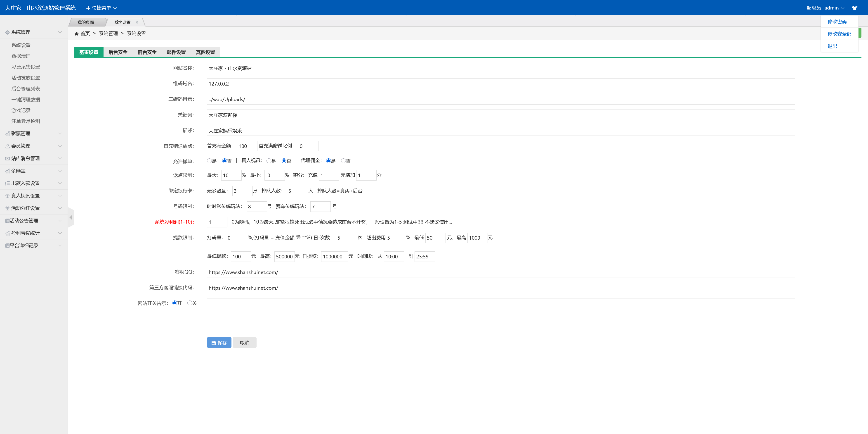Viewport: 868px width, 434px height.
Task: Click the skin T-shirt icon in header
Action: (x=854, y=8)
